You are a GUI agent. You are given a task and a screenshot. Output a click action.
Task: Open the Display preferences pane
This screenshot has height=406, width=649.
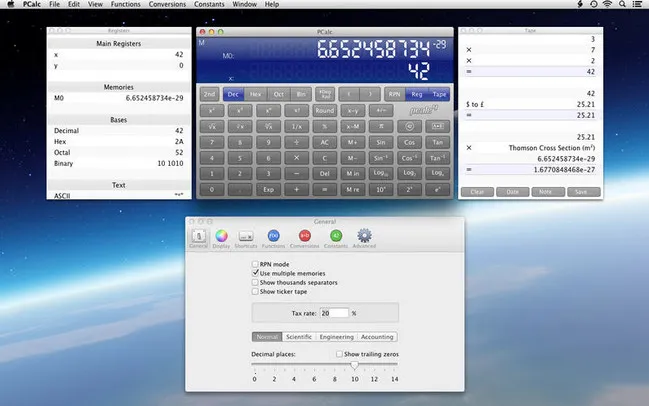[x=221, y=237]
